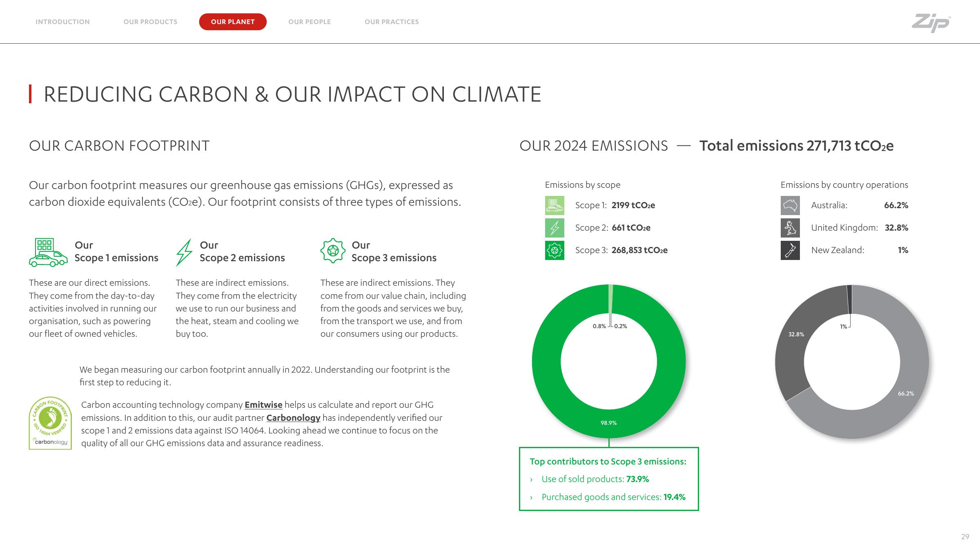Open the Carbonology link
980x551 pixels.
tap(293, 418)
